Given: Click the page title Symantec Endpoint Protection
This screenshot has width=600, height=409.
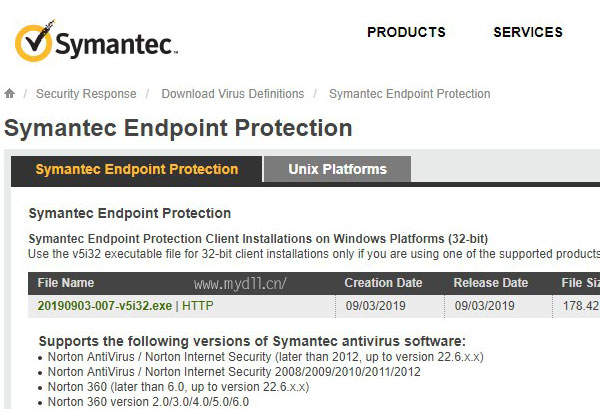Looking at the screenshot, I should (178, 128).
